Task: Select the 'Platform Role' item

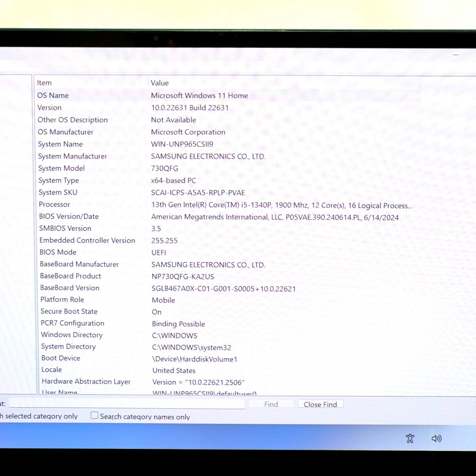Action: (x=62, y=299)
